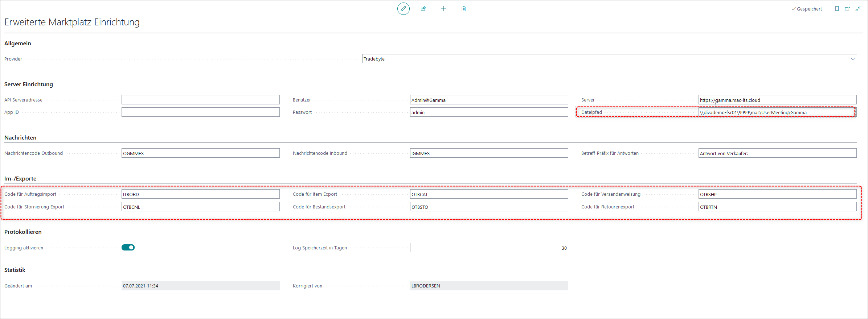Collapse the Im-/Exporte section header
The width and height of the screenshot is (868, 319).
pos(20,179)
